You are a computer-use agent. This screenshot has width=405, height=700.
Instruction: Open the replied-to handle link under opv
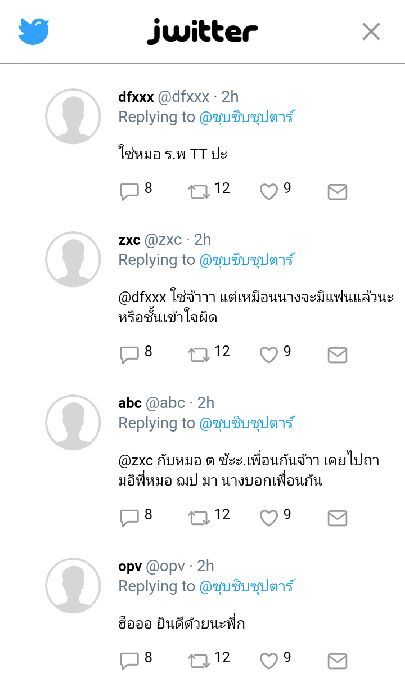[246, 586]
